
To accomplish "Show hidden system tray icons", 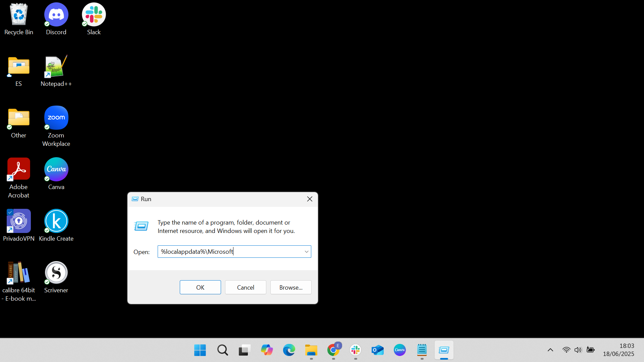I will 550,350.
